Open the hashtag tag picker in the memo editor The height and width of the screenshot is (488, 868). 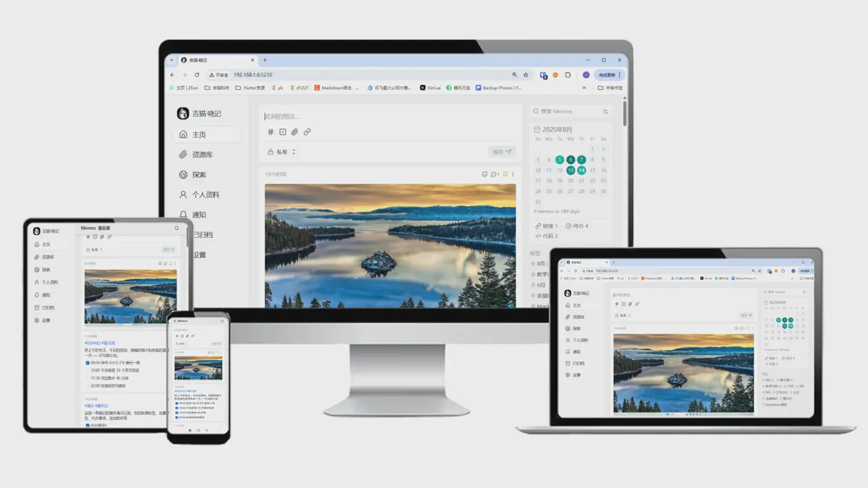(271, 131)
